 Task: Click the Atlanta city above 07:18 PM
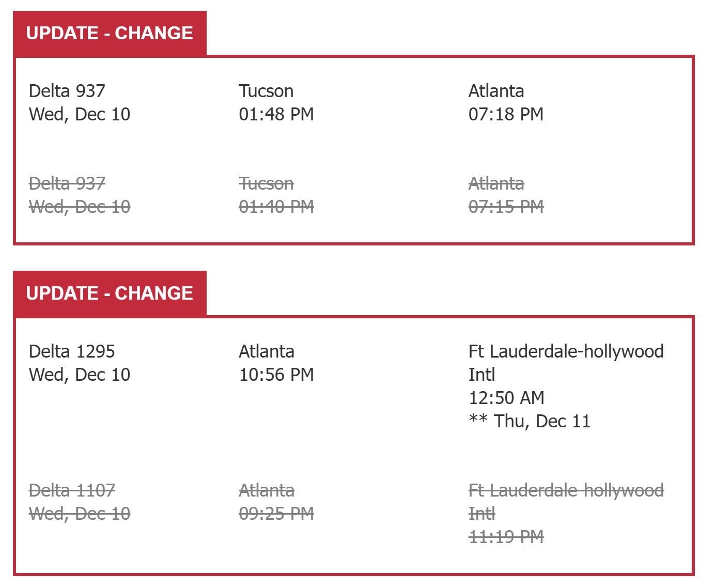tap(496, 91)
